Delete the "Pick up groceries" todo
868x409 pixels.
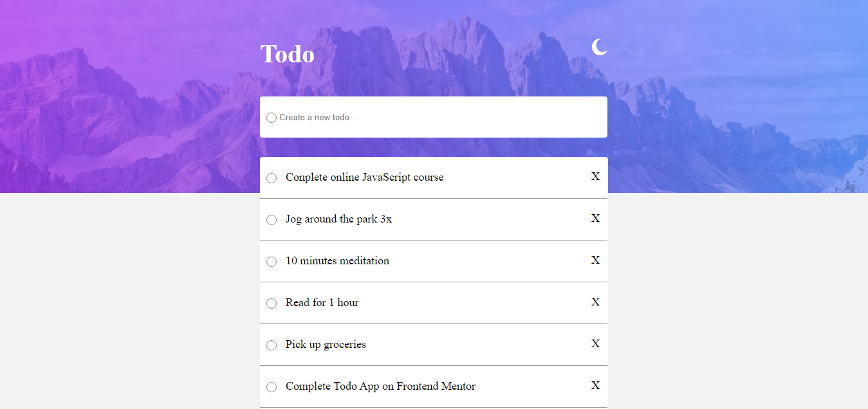(x=595, y=344)
